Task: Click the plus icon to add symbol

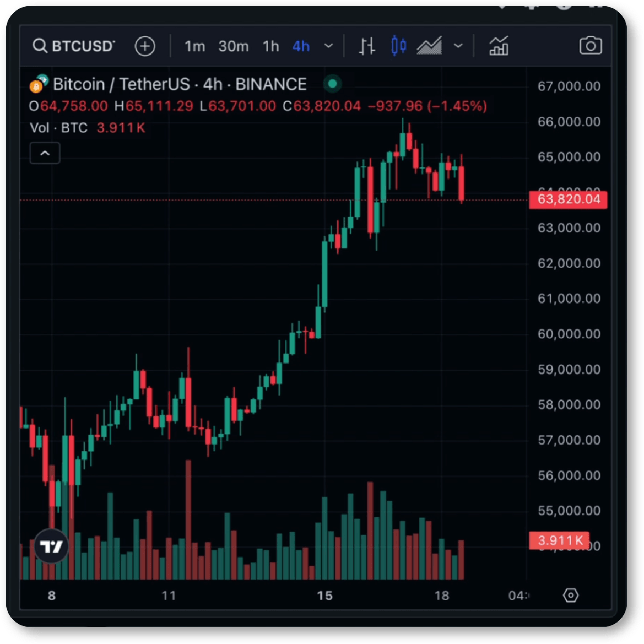Action: pos(145,46)
